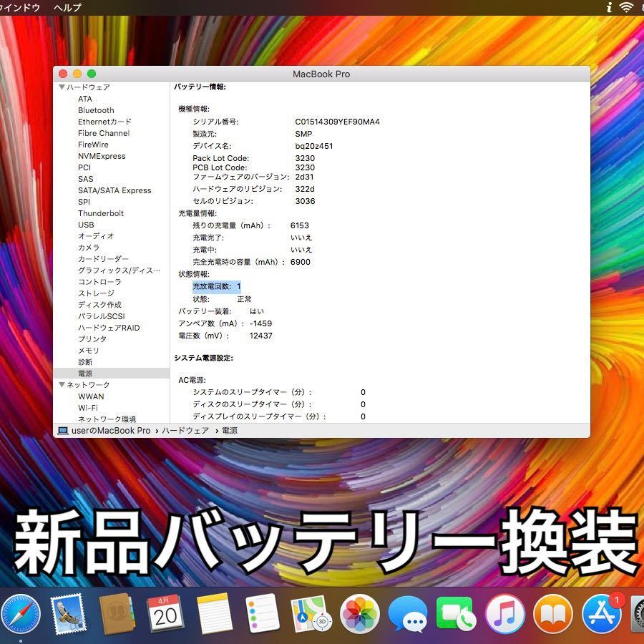Select PCI in the sidebar
This screenshot has width=644, height=644.
tap(84, 167)
